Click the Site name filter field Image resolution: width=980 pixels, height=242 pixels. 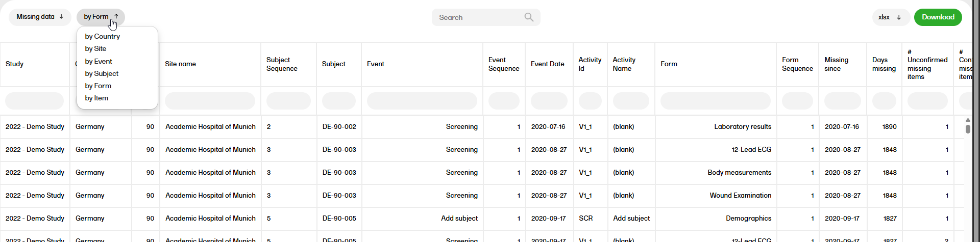point(210,101)
